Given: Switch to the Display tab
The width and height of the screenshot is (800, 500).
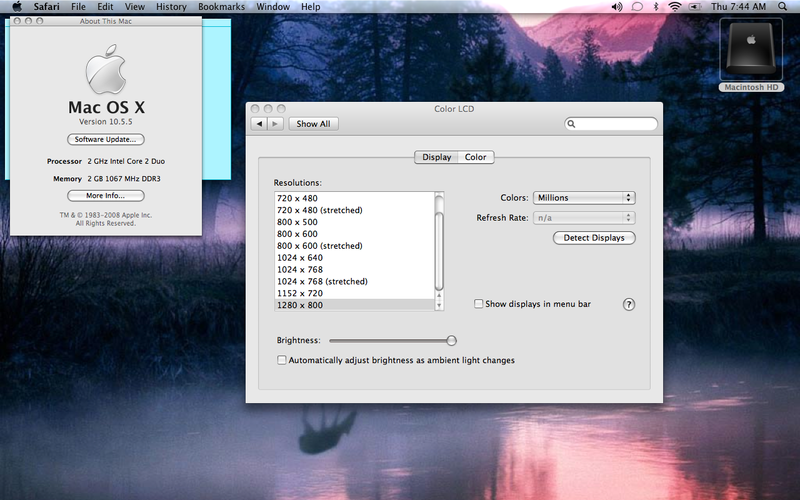Looking at the screenshot, I should point(436,157).
